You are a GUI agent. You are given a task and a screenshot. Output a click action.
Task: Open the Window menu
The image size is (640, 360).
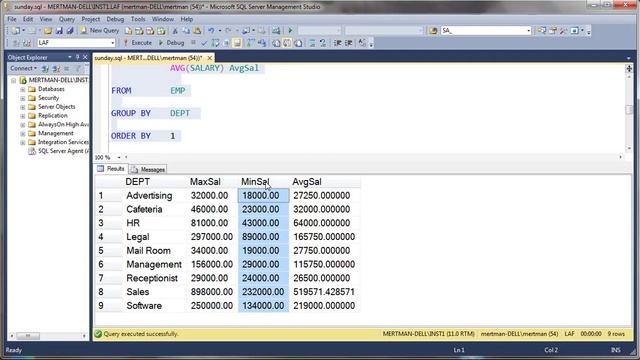tap(162, 19)
